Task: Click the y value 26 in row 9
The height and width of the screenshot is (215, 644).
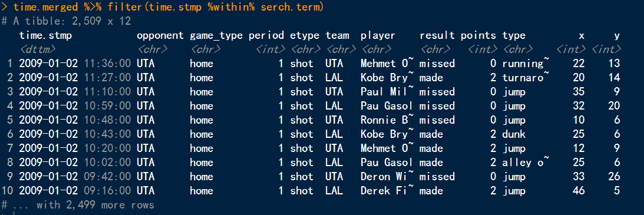Action: point(614,177)
